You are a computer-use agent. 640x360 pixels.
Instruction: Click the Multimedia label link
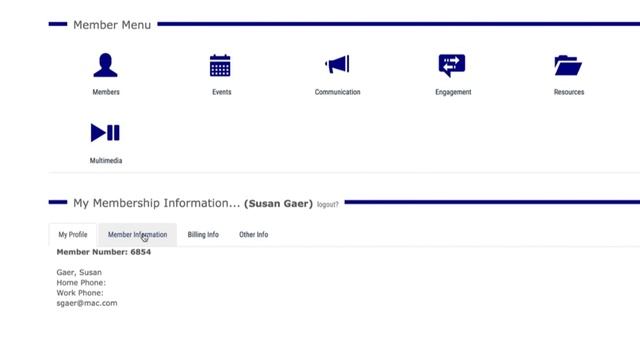click(106, 160)
